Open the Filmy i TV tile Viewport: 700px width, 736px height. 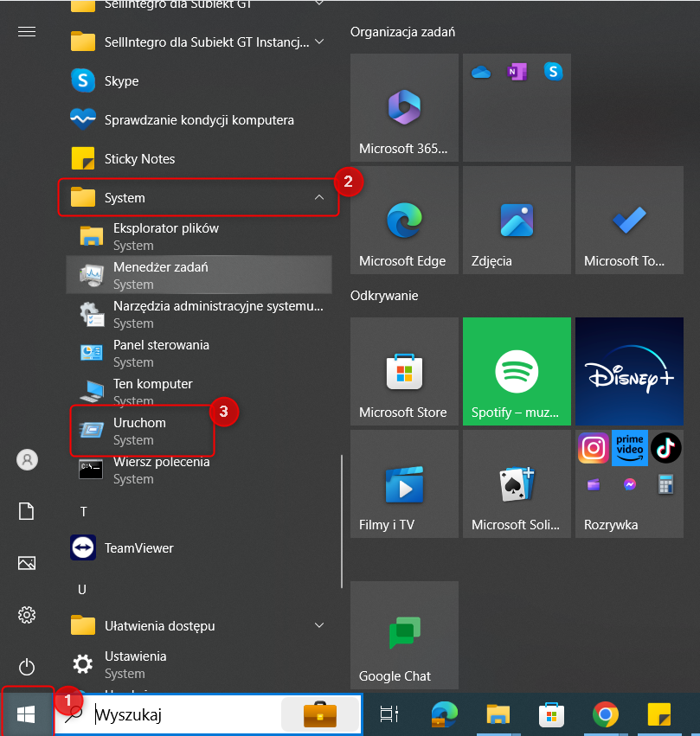pyautogui.click(x=404, y=484)
